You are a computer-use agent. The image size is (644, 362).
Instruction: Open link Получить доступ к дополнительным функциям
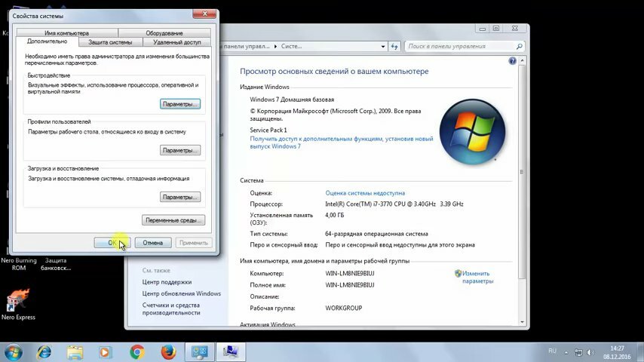click(x=342, y=143)
